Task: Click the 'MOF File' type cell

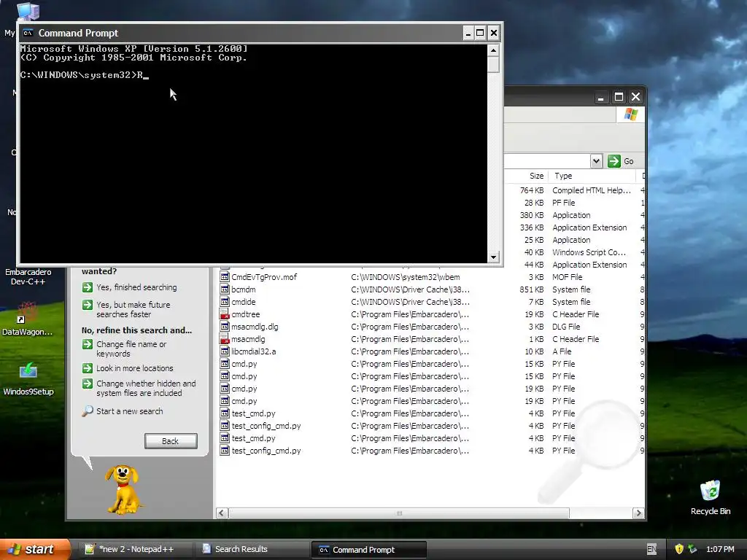Action: [x=567, y=277]
